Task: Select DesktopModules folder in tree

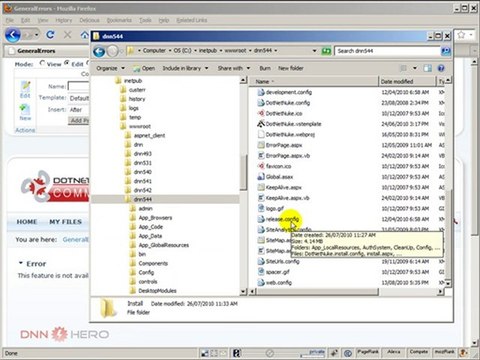Action: pyautogui.click(x=157, y=291)
